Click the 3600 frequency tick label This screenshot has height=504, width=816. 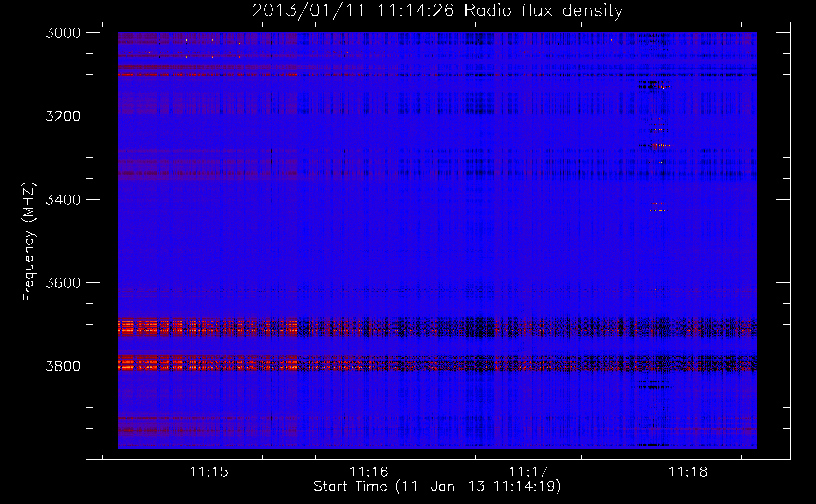tap(63, 283)
